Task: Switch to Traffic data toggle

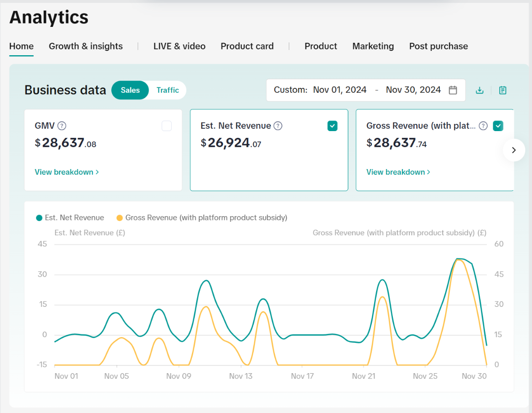Action: [167, 90]
